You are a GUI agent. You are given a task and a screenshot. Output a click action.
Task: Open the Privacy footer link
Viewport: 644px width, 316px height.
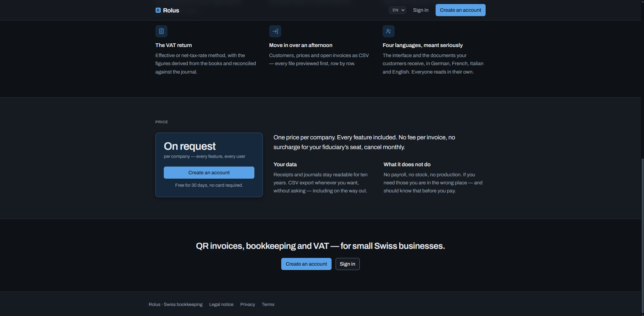248,305
